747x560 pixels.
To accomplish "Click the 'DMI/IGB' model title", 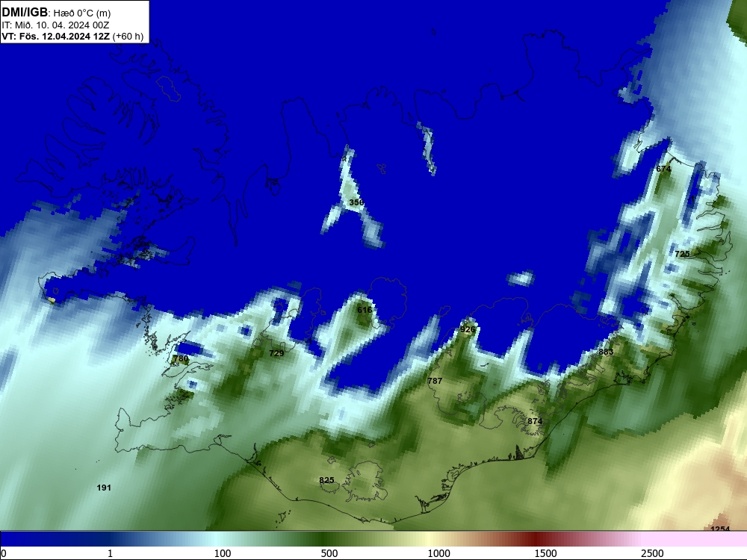I will coord(25,13).
